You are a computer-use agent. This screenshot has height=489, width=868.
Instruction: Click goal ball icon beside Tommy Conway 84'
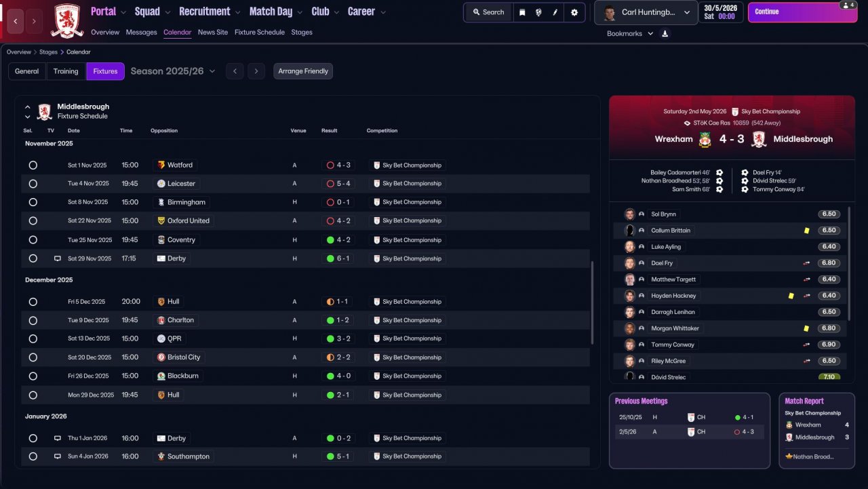click(745, 189)
